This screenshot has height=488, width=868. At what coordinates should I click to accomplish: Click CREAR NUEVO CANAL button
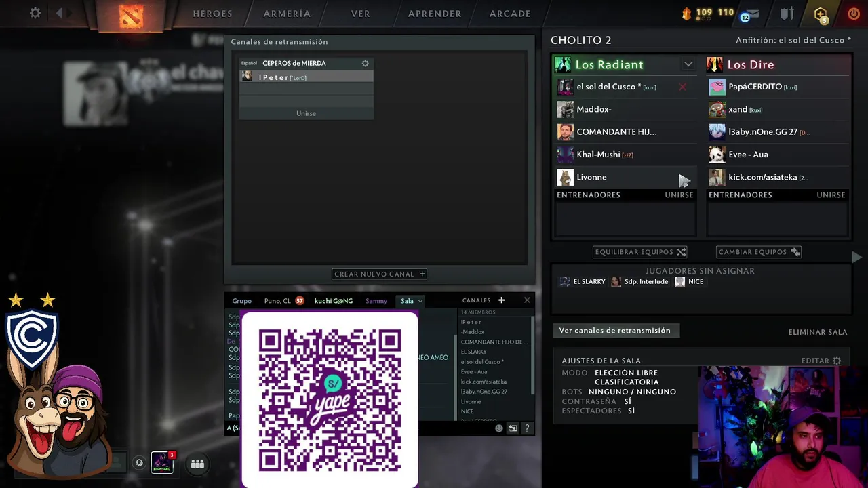pos(380,274)
